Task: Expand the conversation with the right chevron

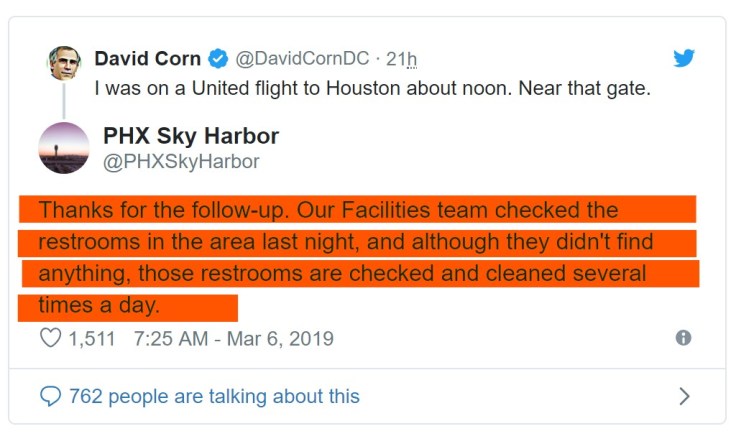Action: pyautogui.click(x=684, y=396)
